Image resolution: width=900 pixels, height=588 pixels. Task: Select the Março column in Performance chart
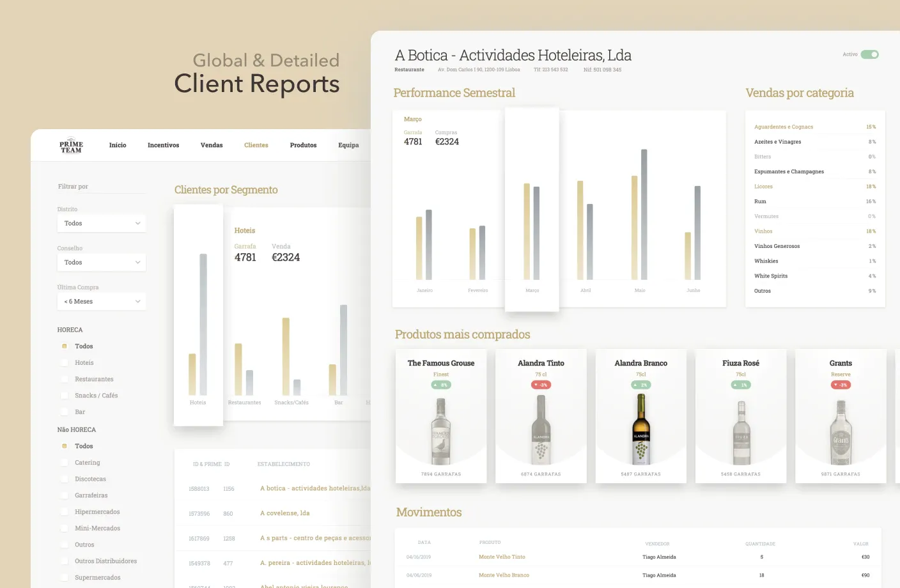(532, 210)
